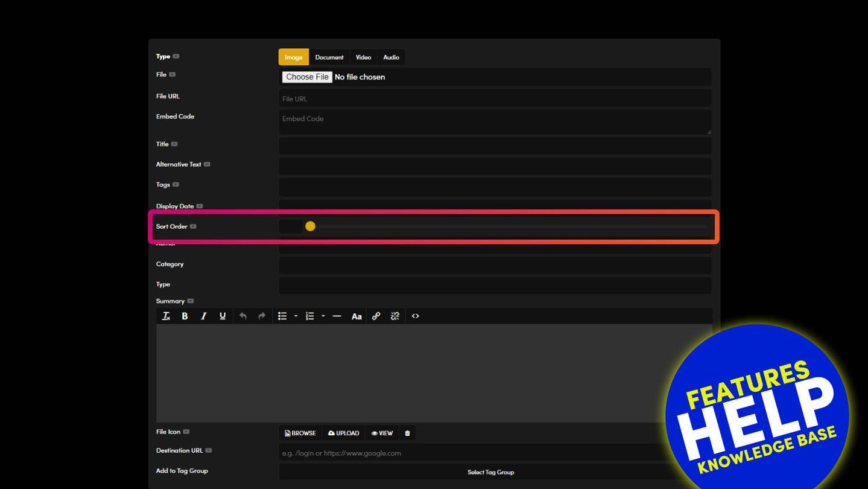Open source code view in editor
The height and width of the screenshot is (489, 868).
(416, 316)
